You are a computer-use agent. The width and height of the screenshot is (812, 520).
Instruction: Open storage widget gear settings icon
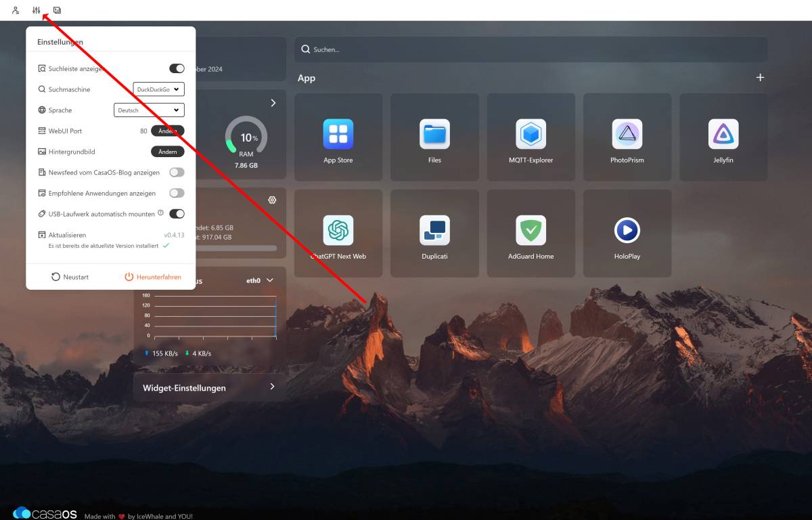coord(272,200)
